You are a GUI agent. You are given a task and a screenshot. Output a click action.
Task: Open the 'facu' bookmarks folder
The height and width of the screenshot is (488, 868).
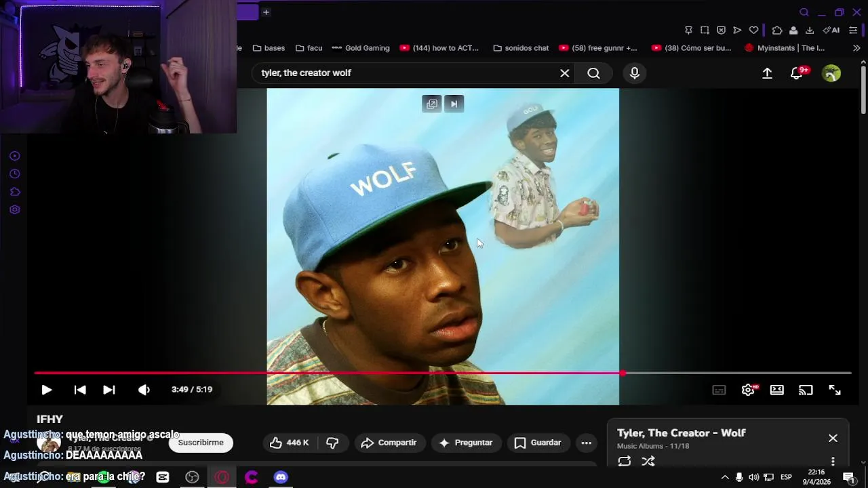coord(308,48)
